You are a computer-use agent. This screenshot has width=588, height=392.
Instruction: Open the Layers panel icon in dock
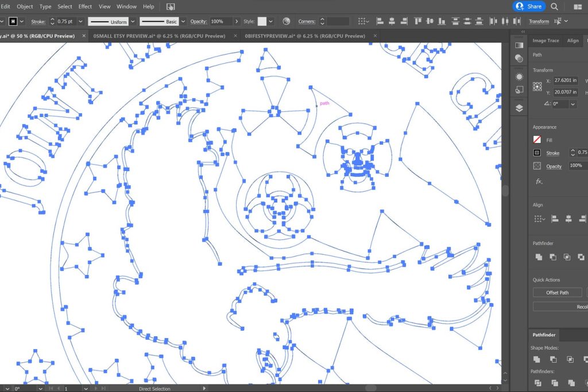[x=519, y=108]
